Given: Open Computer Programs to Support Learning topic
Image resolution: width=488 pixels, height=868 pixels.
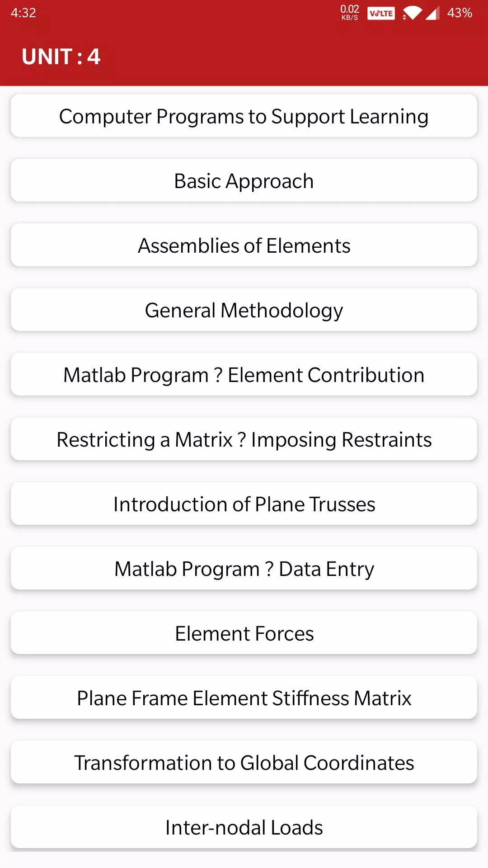Looking at the screenshot, I should [x=244, y=116].
